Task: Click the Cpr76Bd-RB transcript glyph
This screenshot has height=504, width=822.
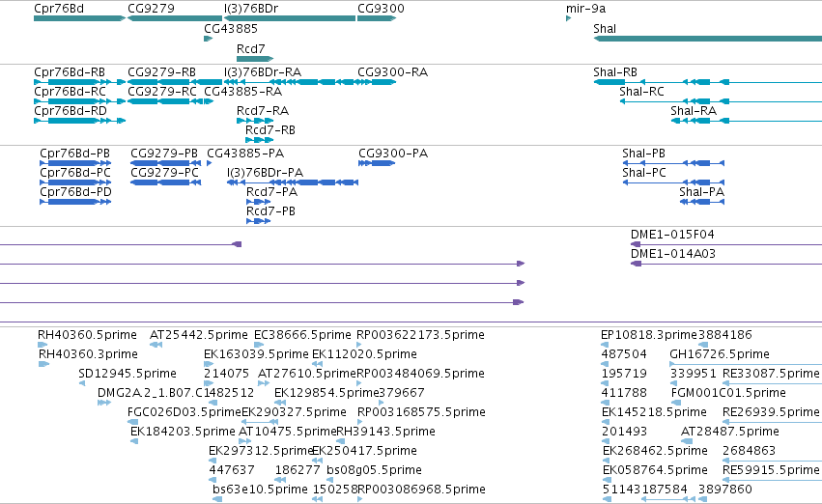Action: tap(79, 82)
